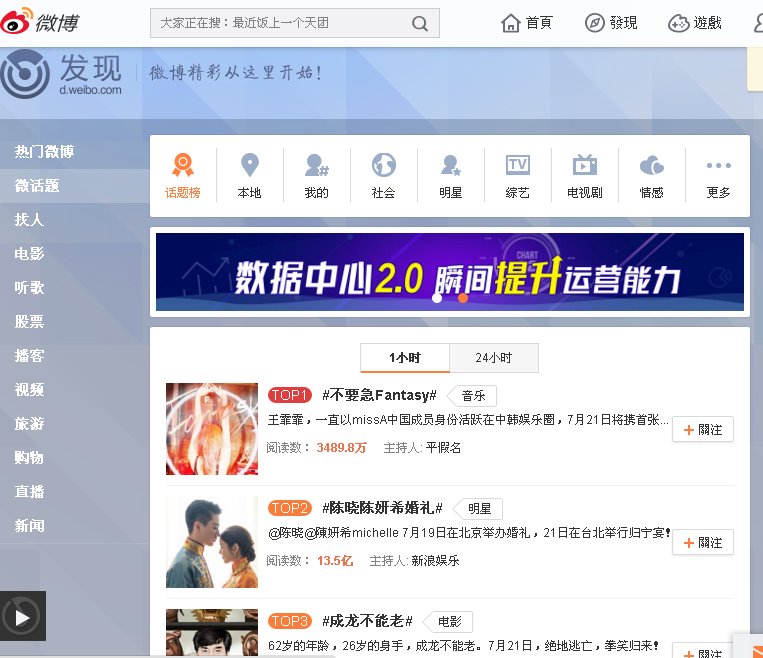
Task: Click the TOP3 rank badge
Action: (x=290, y=621)
